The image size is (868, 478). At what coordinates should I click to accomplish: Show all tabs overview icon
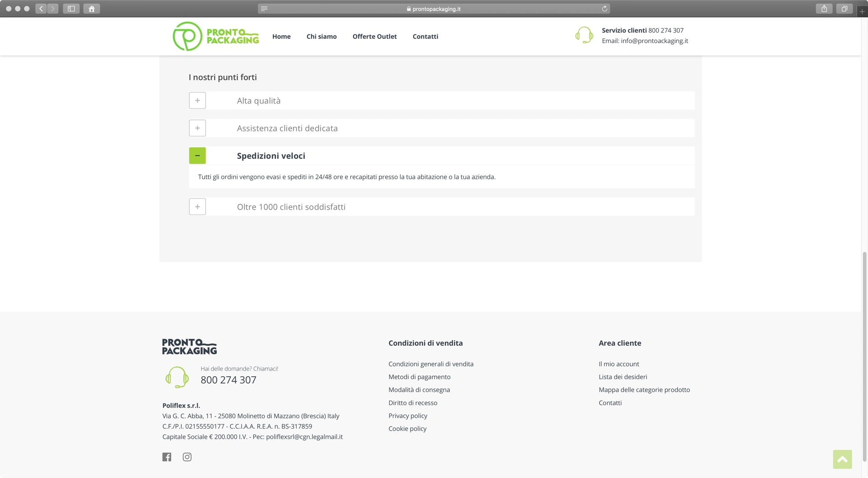coord(844,9)
